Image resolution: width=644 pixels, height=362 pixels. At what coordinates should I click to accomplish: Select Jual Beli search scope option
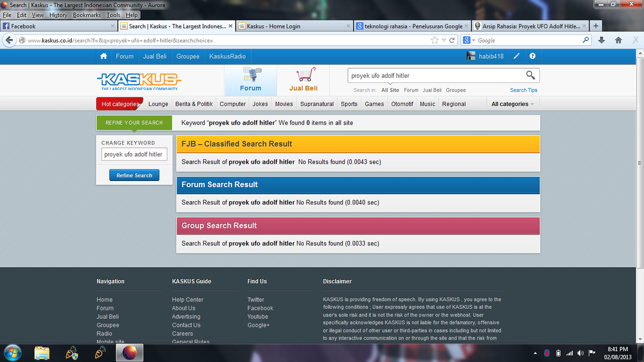pos(432,90)
